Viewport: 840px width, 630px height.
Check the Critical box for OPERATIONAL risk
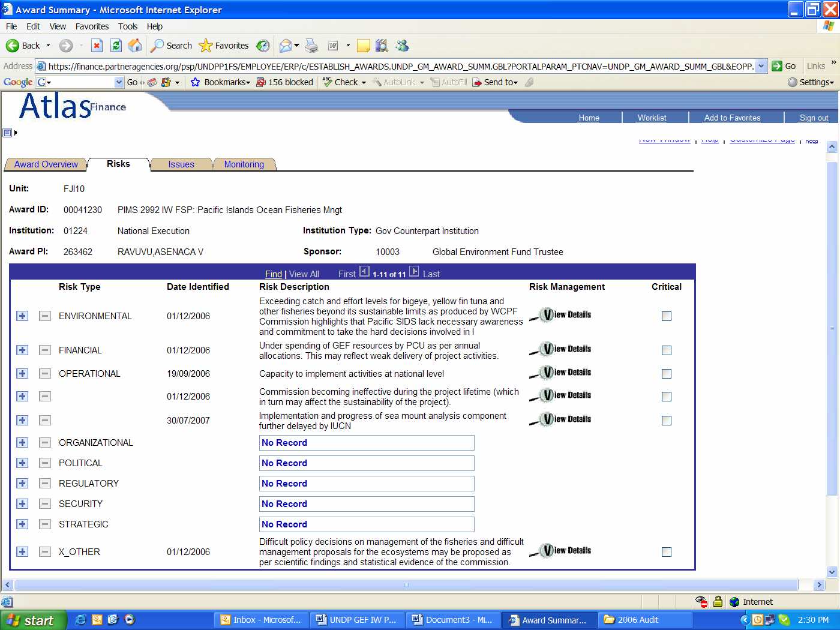(666, 374)
